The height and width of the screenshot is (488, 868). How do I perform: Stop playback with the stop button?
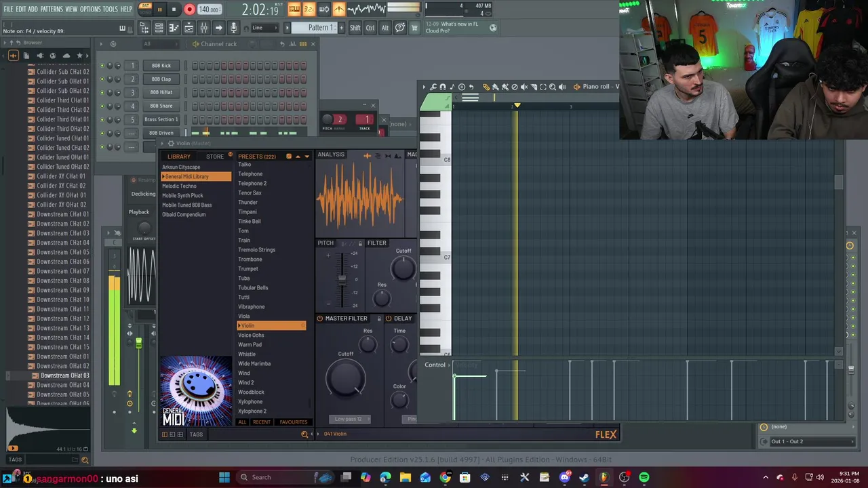pyautogui.click(x=174, y=9)
